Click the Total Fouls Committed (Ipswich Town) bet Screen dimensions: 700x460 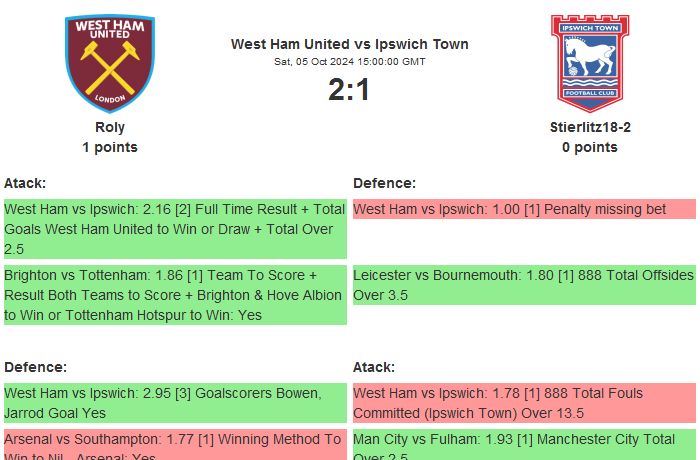coord(524,403)
